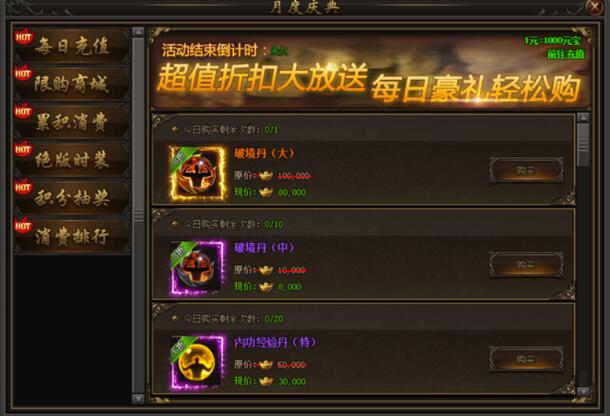The width and height of the screenshot is (610, 416).
Task: Click the gold ingot icon beside 现价 30,000
Action: 266,381
